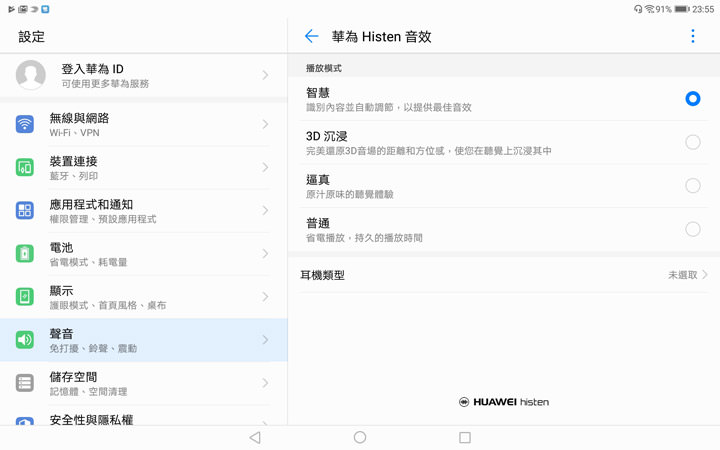This screenshot has width=720, height=450.
Task: Expand the 裝置連接 chevron
Action: point(265,167)
